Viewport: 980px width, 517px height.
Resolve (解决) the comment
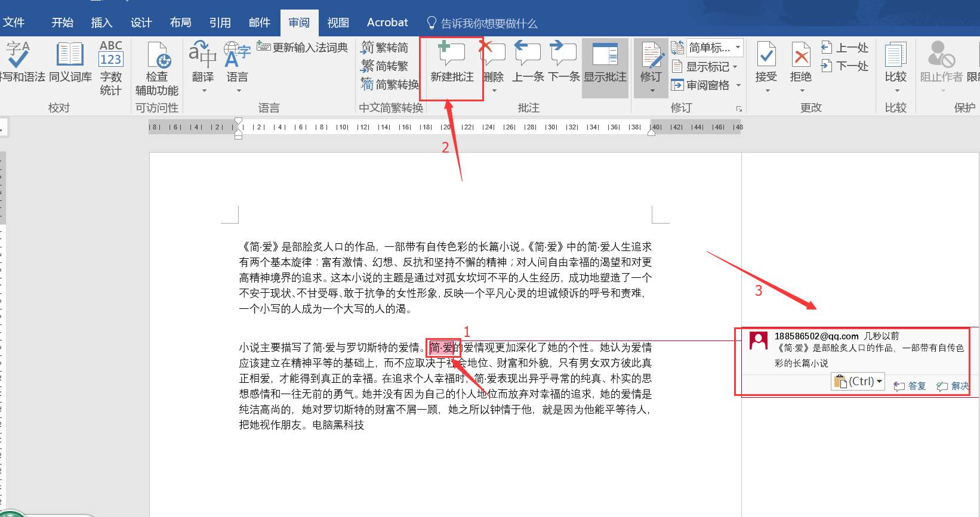(x=953, y=386)
